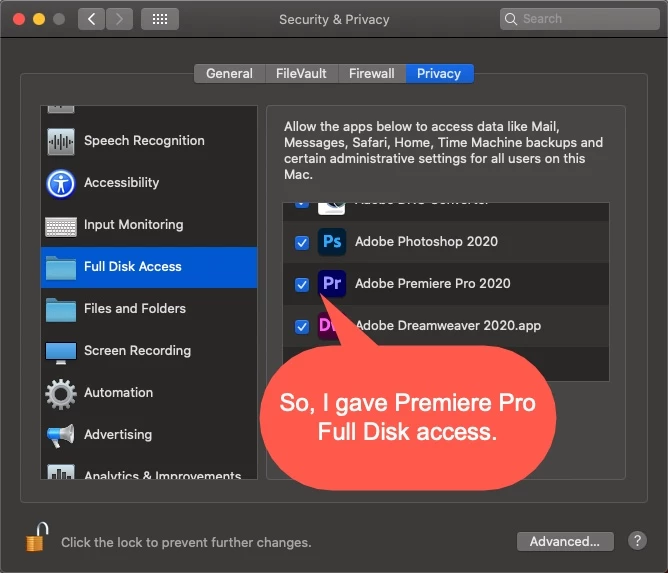The width and height of the screenshot is (668, 573).
Task: Switch to the Firewall tab
Action: pos(372,74)
